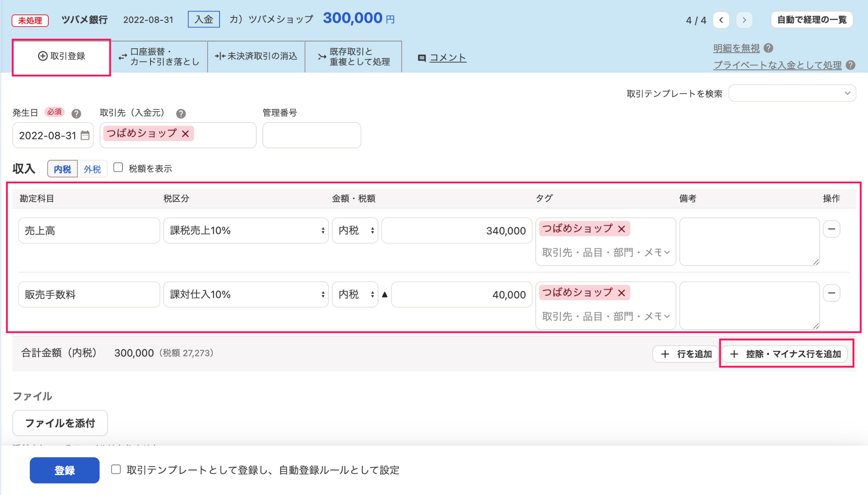Go to next statement with right chevron
Viewport: 868px width, 495px height.
tap(744, 20)
